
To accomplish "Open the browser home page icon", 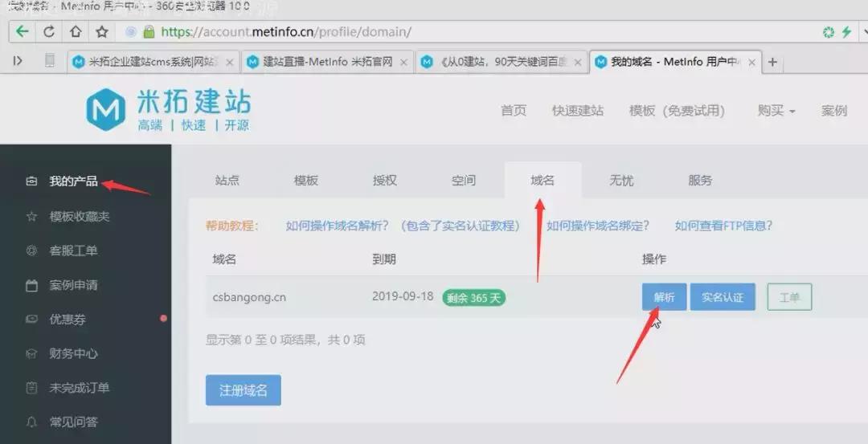I will [x=76, y=31].
